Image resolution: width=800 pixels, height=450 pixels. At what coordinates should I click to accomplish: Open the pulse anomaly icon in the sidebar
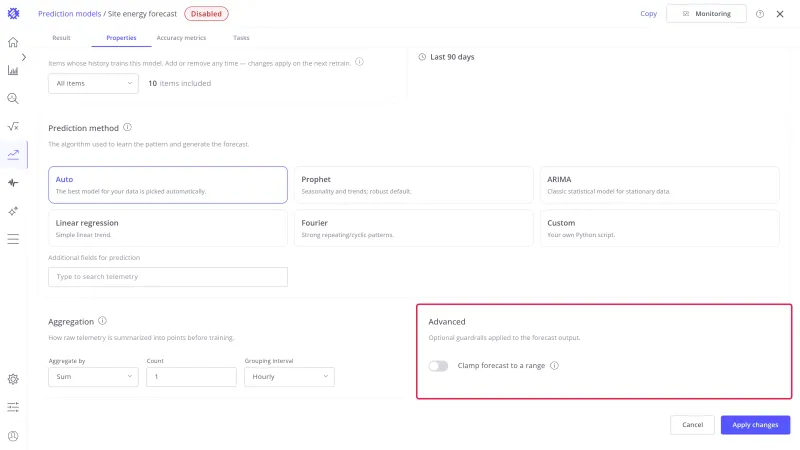(x=13, y=183)
